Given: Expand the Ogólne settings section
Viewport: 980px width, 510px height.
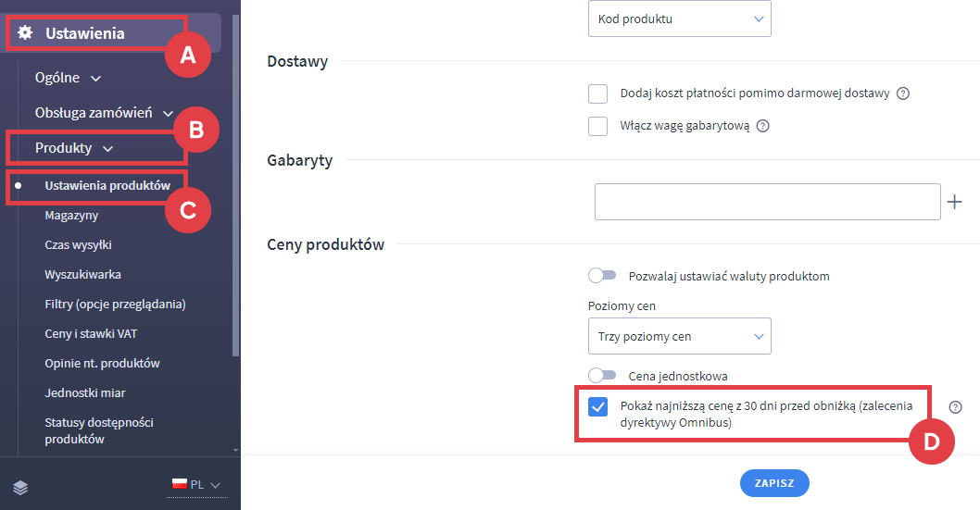Looking at the screenshot, I should coord(68,79).
